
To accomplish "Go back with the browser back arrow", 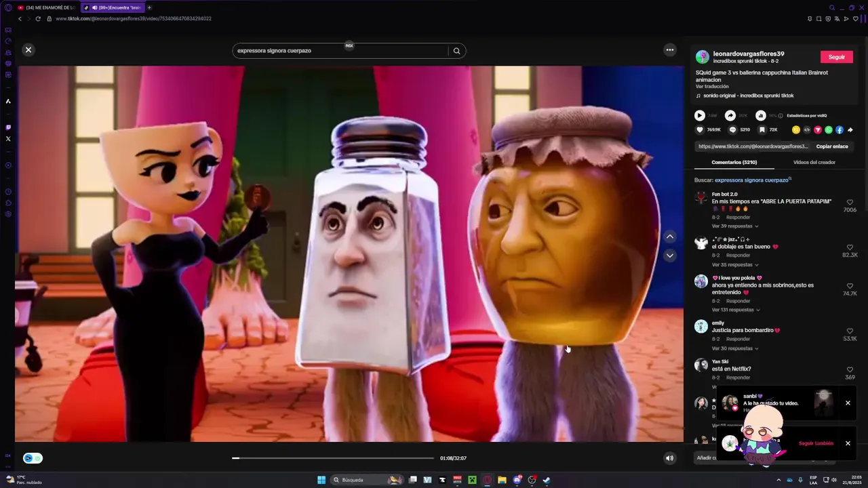I will coord(20,18).
